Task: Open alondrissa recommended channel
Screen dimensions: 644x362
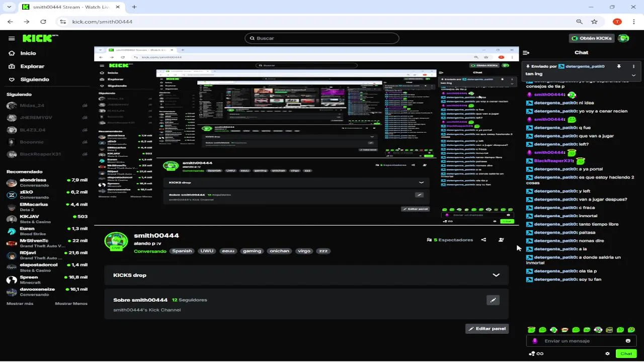Action: pos(47,182)
